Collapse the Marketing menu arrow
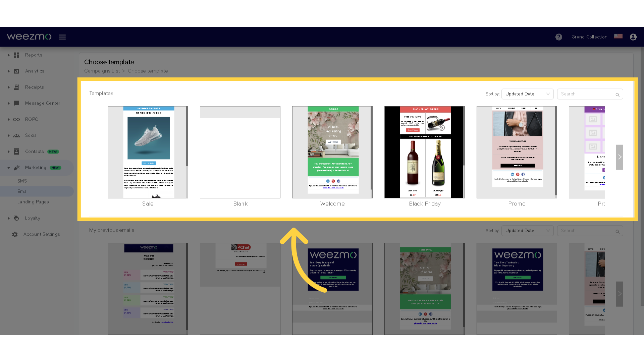 tap(9, 168)
